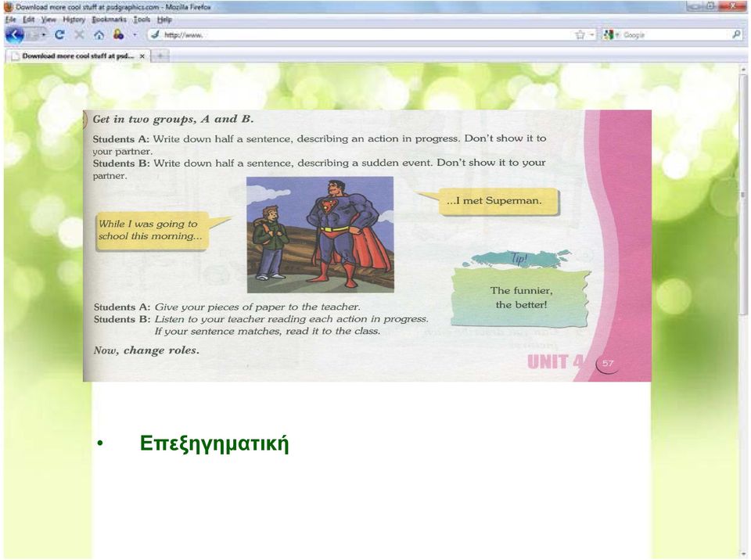Open the search engine chooser arrow

pyautogui.click(x=618, y=35)
